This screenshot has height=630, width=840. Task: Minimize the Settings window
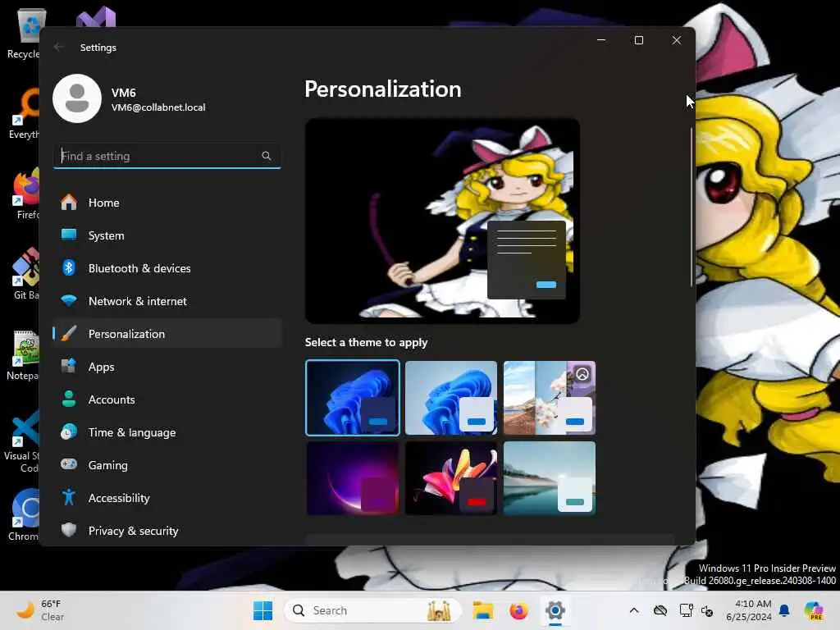[601, 40]
